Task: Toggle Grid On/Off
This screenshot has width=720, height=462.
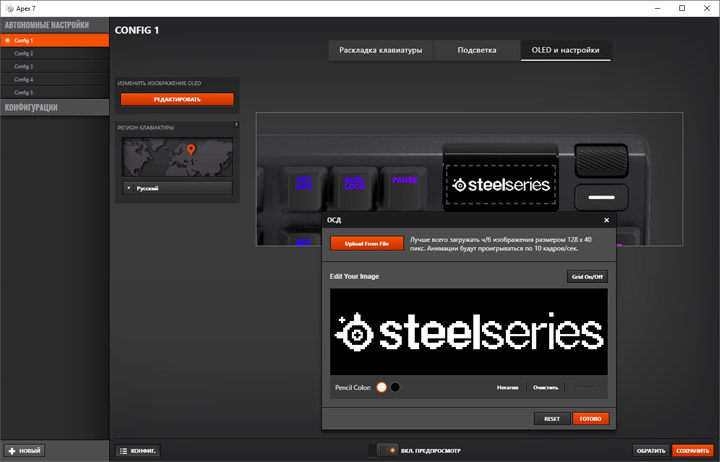Action: coord(587,276)
